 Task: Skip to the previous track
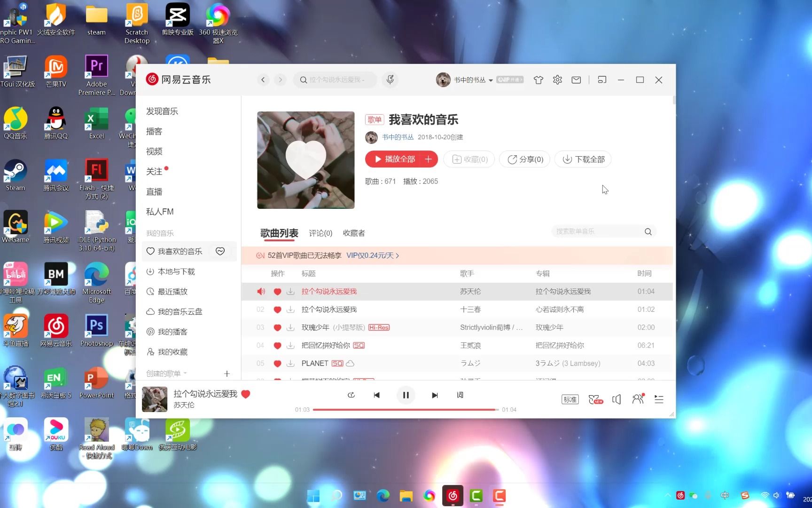coord(376,395)
